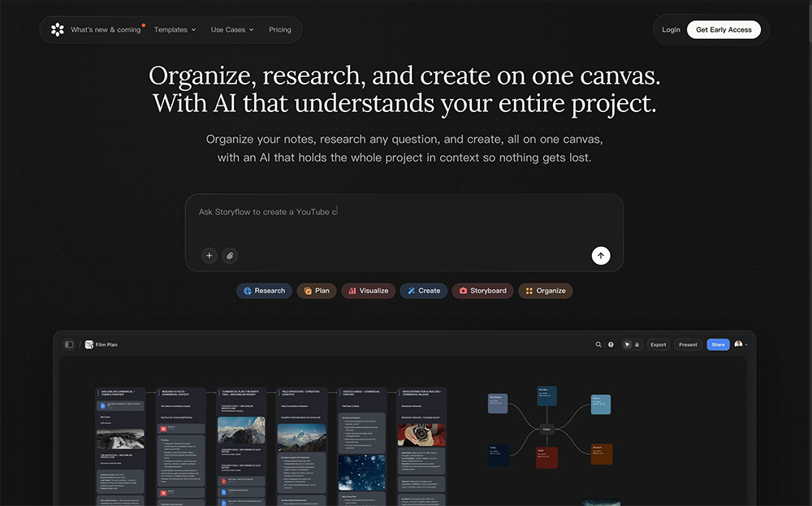Click the blue Share button

pos(718,344)
